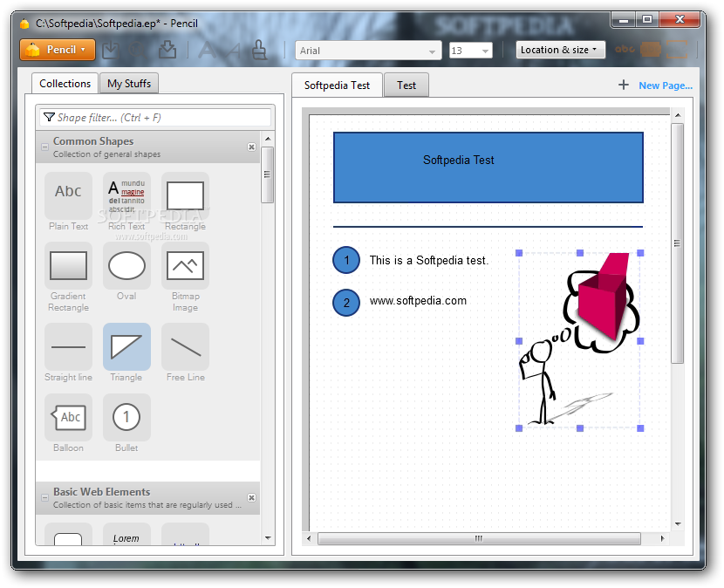Click the shapes panel scroll up arrow

268,139
